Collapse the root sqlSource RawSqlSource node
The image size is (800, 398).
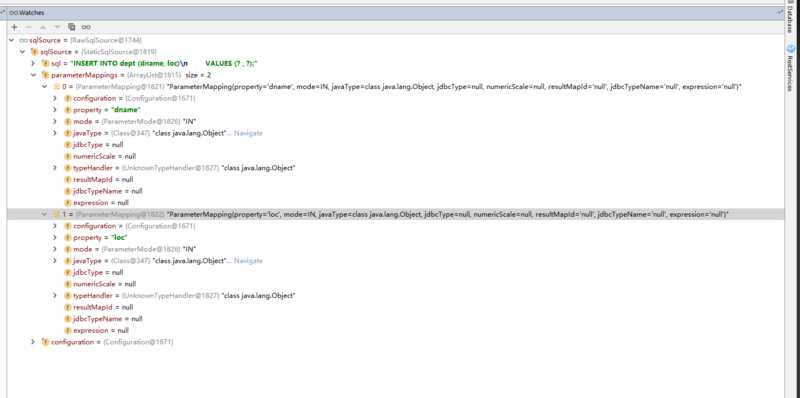[11, 40]
